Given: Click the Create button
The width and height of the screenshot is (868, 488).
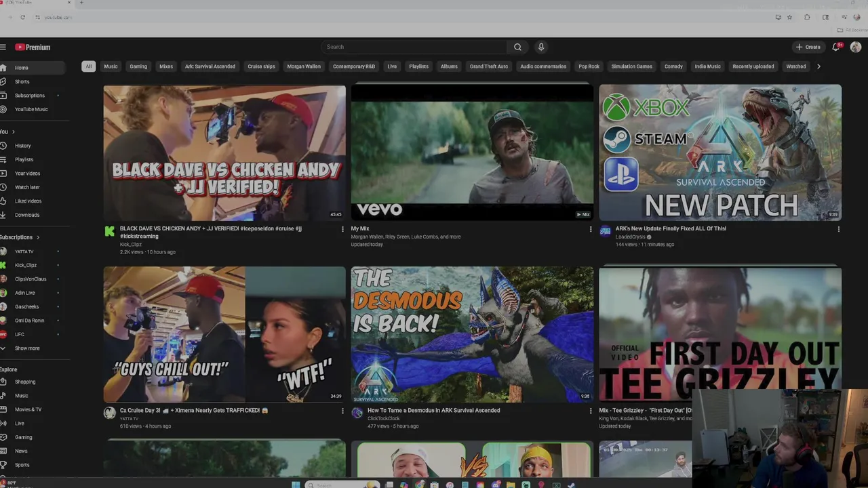Looking at the screenshot, I should pyautogui.click(x=808, y=47).
